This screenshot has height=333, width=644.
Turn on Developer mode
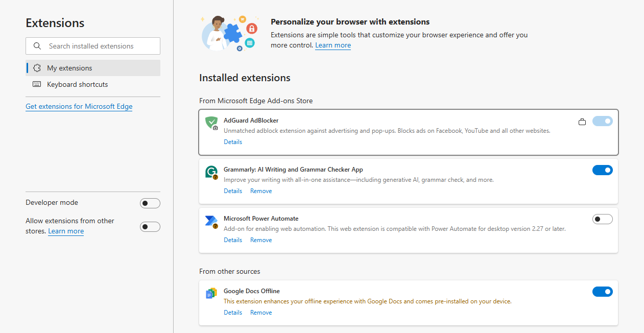pyautogui.click(x=150, y=203)
